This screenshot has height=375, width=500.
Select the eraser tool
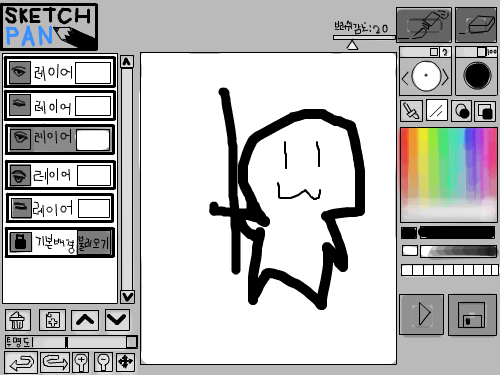coord(476,25)
